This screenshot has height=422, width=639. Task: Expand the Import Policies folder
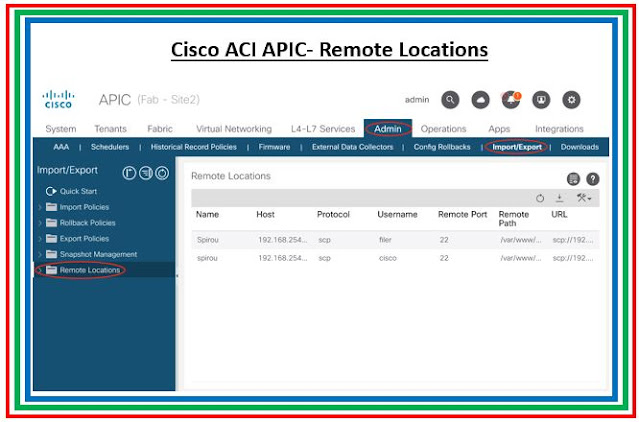click(x=41, y=207)
